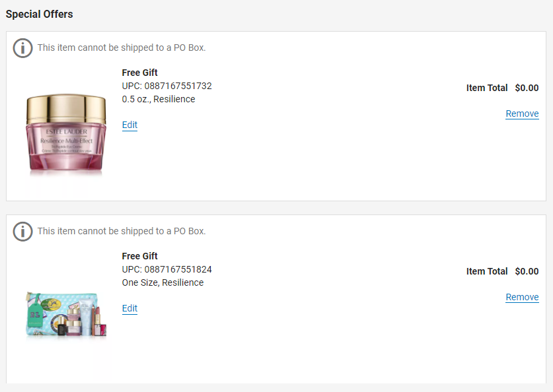The height and width of the screenshot is (392, 553).
Task: Click the Special Offers heading
Action: pos(39,14)
